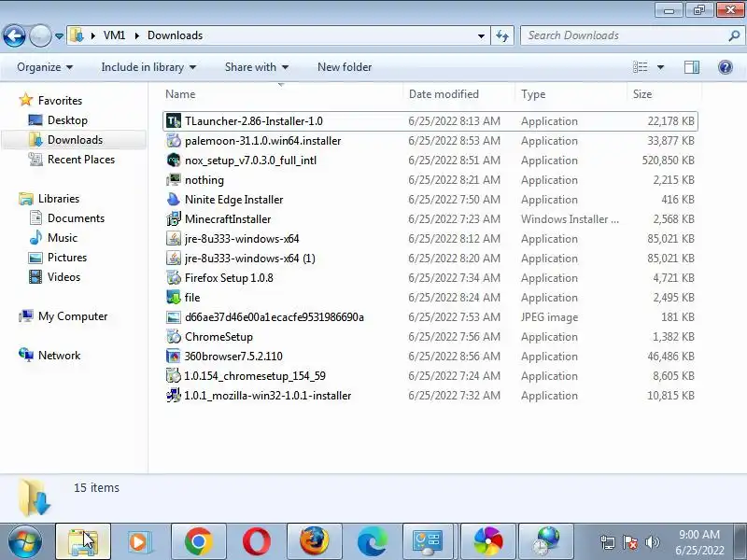Refresh the Downloads folder view
This screenshot has height=560, width=747.
pyautogui.click(x=502, y=35)
